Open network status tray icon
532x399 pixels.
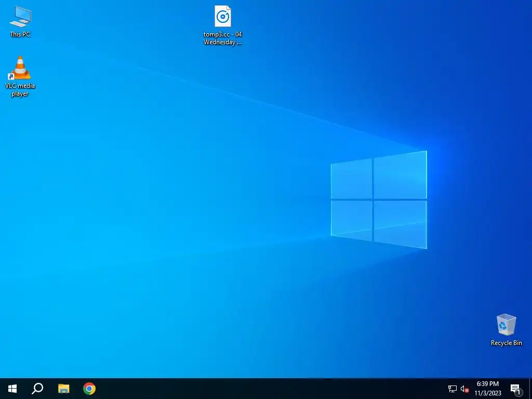(x=453, y=389)
